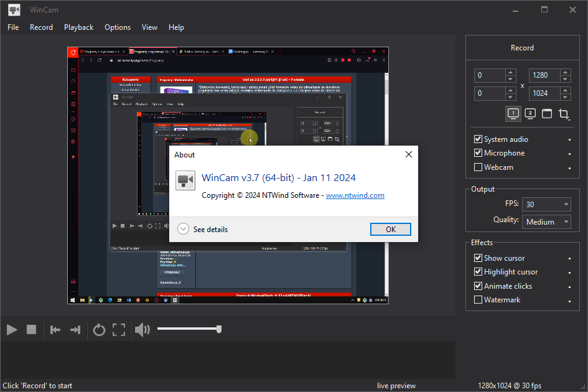Open the View menu
This screenshot has height=392, width=588.
click(149, 27)
